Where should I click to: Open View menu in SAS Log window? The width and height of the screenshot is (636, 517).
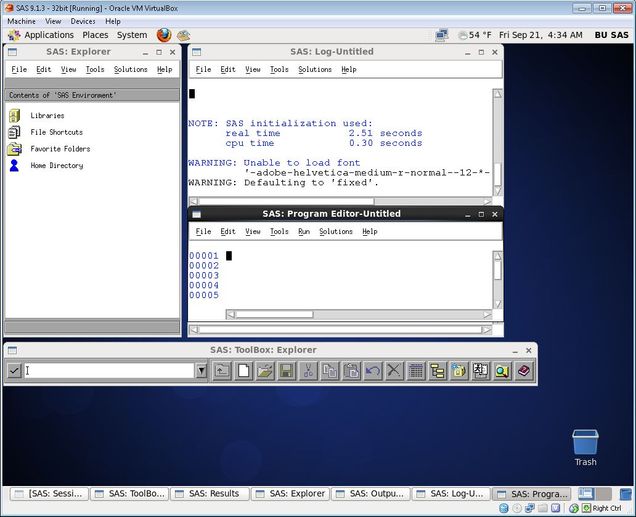click(x=253, y=69)
